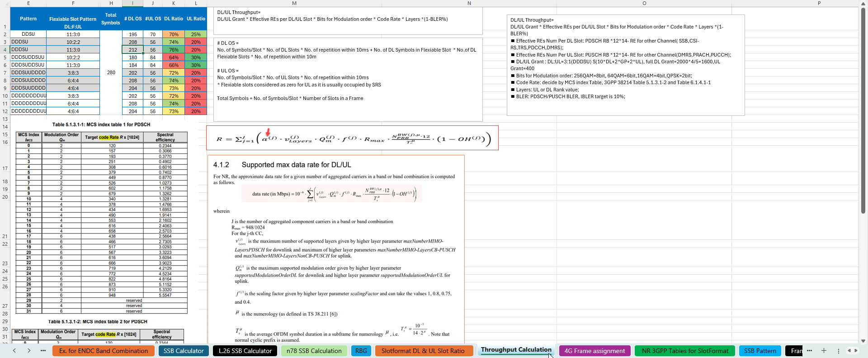Image resolution: width=868 pixels, height=358 pixels.
Task: Switch to n78 SSB Calculation tab
Action: pyautogui.click(x=314, y=351)
